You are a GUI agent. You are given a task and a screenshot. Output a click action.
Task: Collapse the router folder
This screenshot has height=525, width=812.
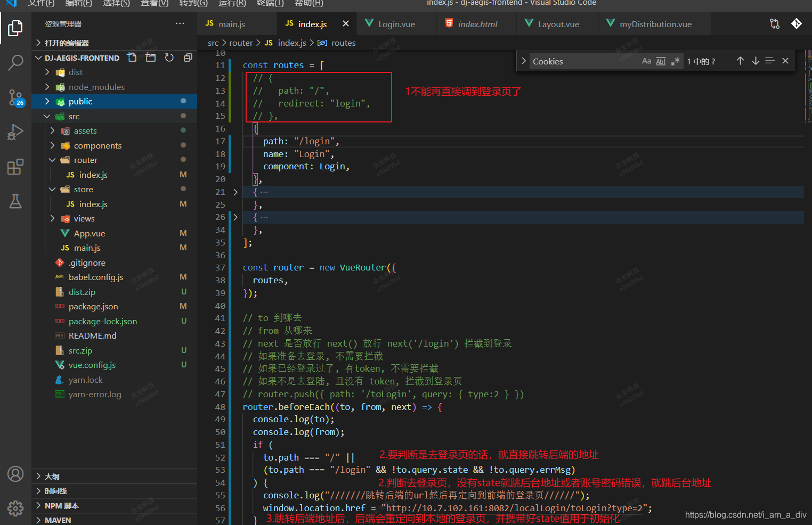pos(115,160)
